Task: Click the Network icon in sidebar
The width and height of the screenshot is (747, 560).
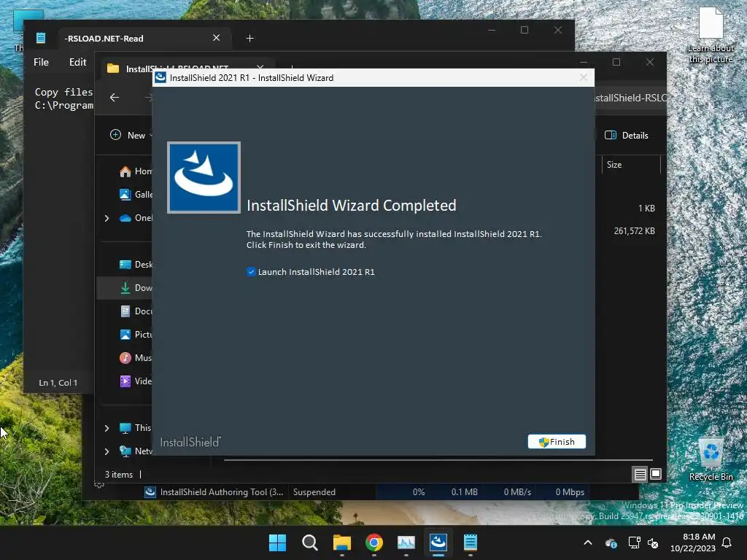Action: [125, 451]
